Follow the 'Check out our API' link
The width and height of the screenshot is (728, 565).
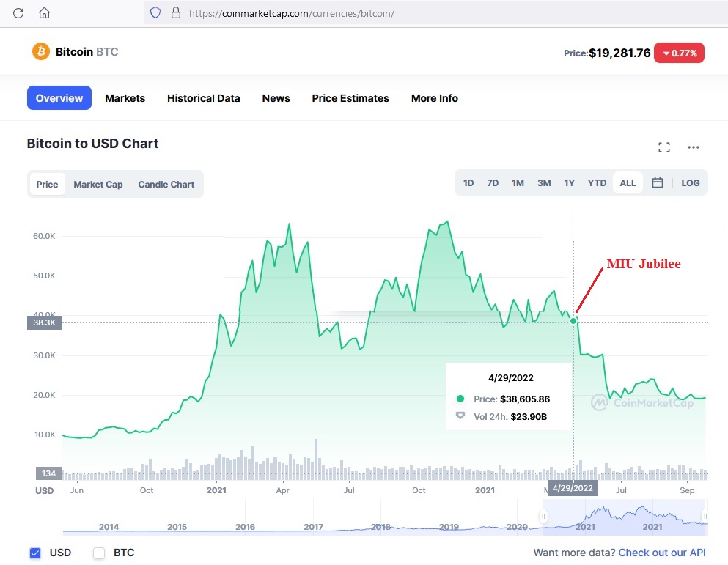[x=662, y=553]
